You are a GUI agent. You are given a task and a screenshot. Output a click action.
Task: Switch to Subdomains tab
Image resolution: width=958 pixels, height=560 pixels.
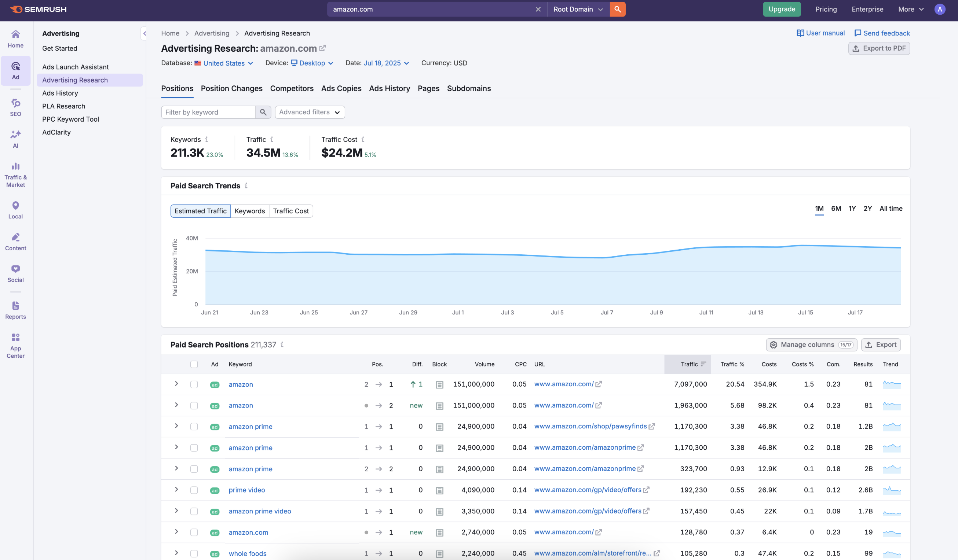[469, 89]
